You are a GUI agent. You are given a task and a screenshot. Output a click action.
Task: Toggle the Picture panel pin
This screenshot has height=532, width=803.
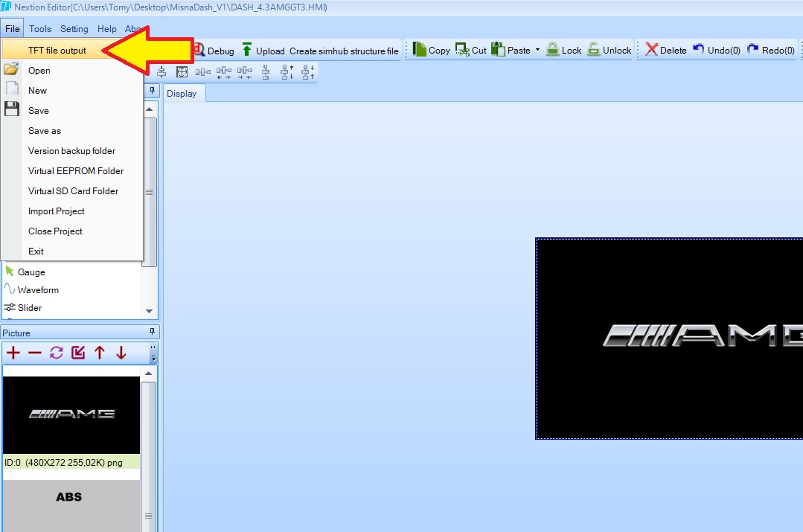click(152, 332)
